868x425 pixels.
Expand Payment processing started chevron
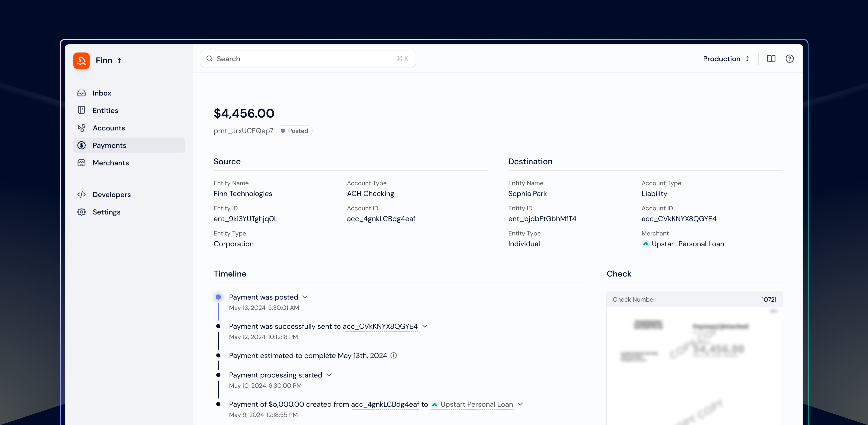(329, 375)
